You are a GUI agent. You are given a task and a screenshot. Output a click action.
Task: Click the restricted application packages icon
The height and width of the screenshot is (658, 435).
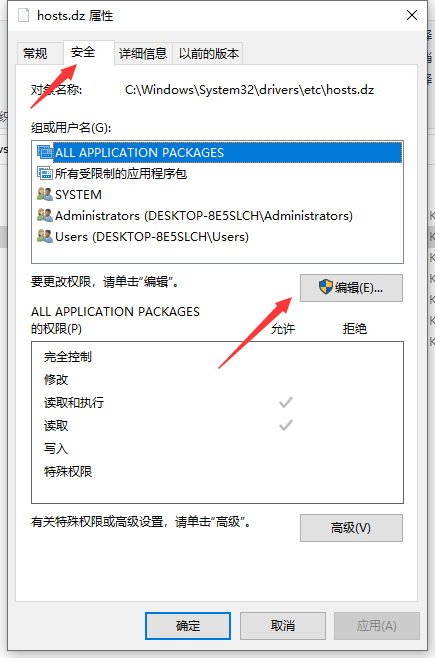[44, 173]
